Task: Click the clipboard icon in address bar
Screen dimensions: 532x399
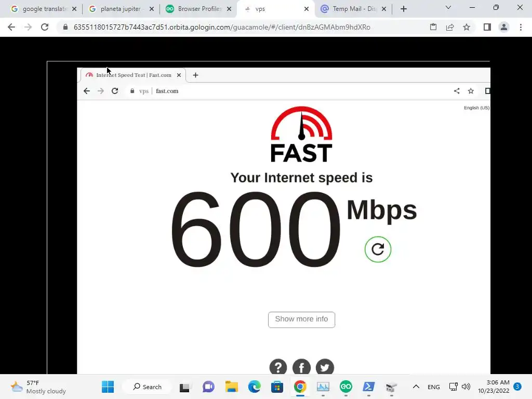Action: (x=433, y=27)
